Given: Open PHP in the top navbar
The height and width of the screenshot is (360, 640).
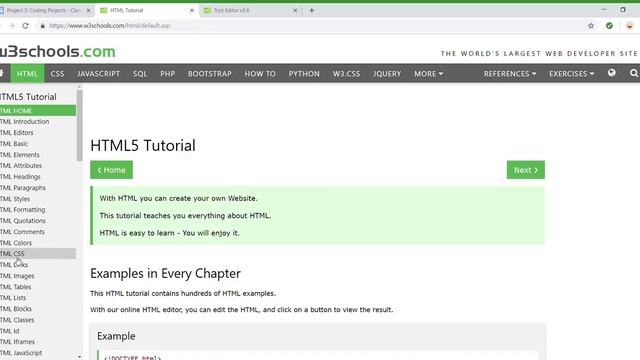Looking at the screenshot, I should click(x=167, y=73).
